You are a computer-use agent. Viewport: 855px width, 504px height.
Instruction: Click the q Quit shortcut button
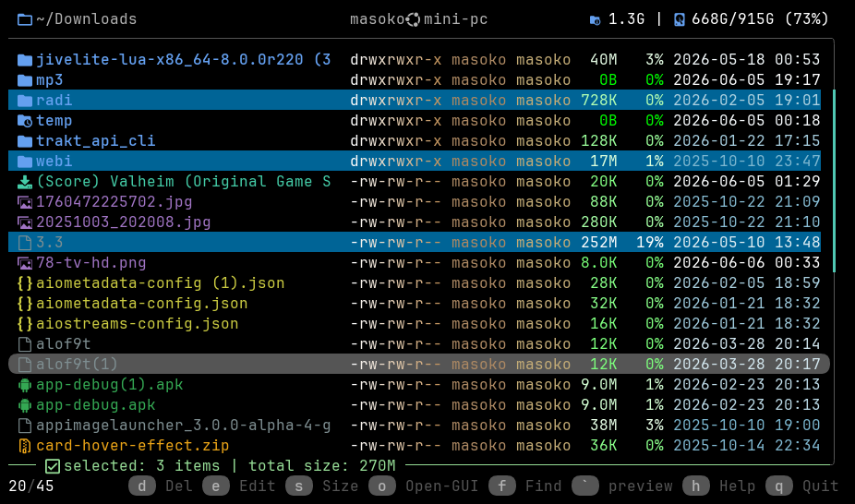802,486
